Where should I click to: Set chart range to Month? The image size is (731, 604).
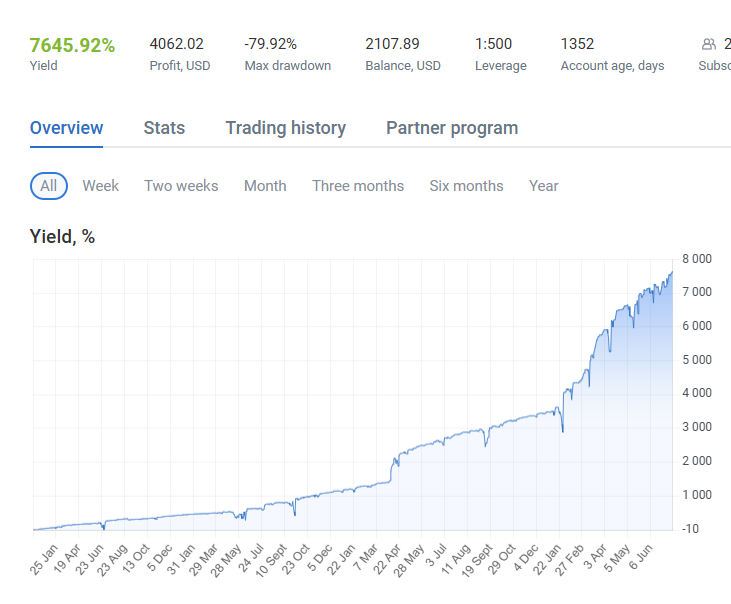265,186
